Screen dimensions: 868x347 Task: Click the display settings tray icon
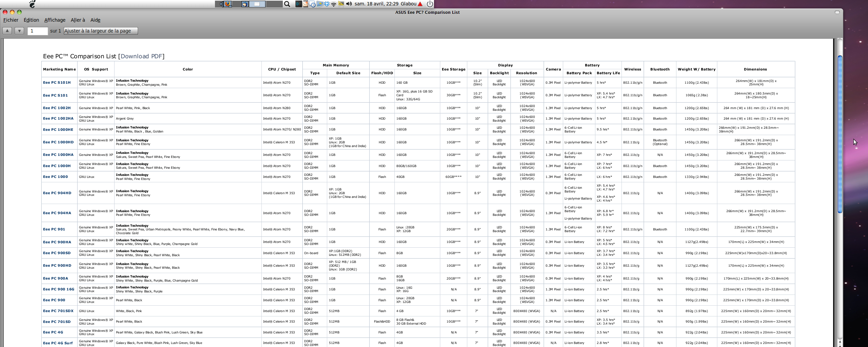point(341,4)
